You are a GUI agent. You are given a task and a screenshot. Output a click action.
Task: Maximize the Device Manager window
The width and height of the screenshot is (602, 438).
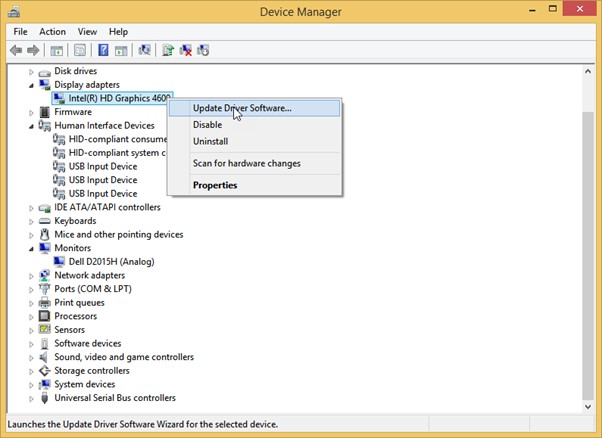tap(553, 9)
